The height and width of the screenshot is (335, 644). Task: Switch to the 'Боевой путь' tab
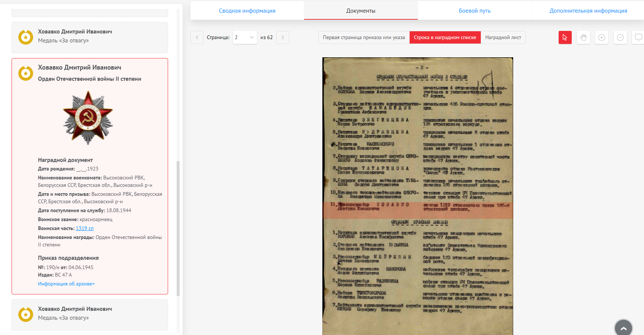pyautogui.click(x=474, y=11)
